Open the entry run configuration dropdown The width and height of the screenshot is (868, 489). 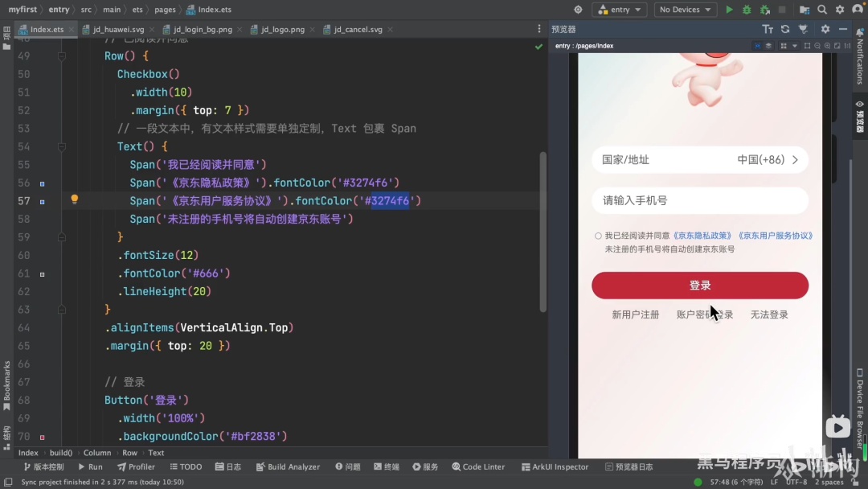[620, 10]
